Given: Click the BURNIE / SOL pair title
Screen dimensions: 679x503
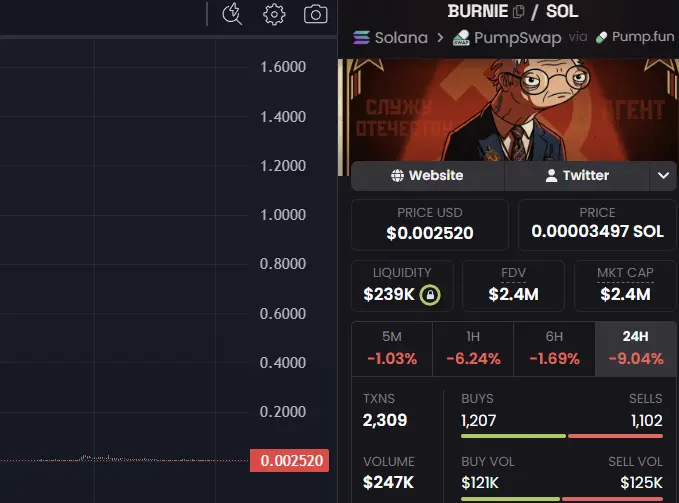Looking at the screenshot, I should 513,11.
